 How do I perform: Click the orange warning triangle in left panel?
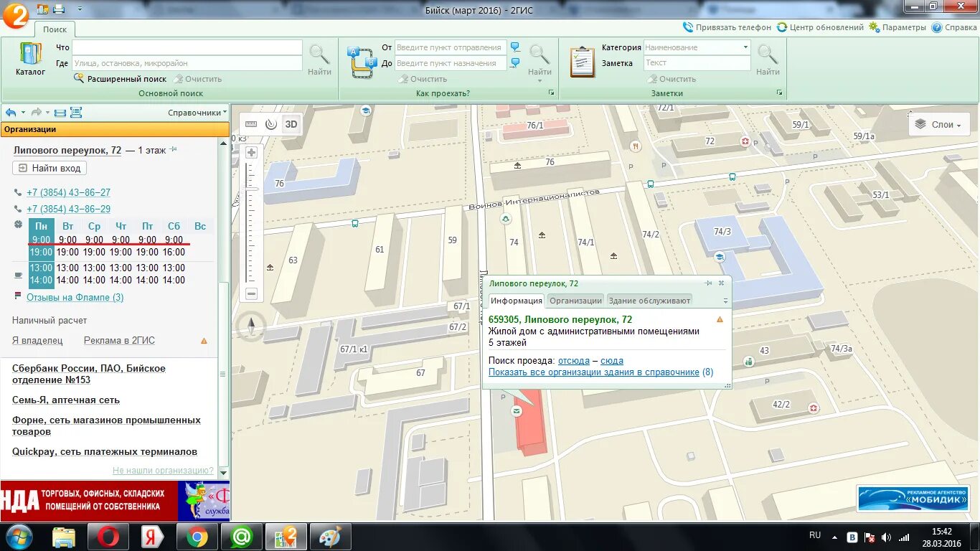(204, 341)
